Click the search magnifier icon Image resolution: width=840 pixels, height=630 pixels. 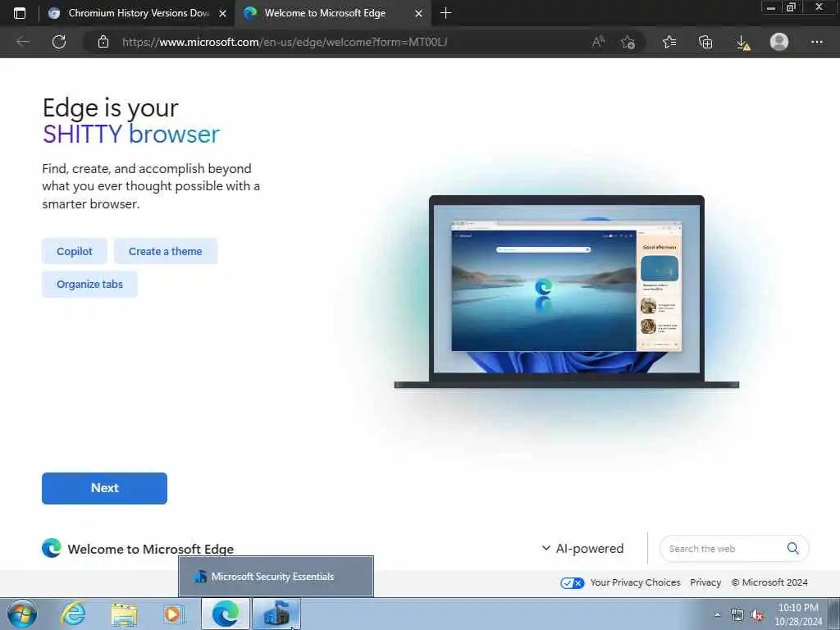point(793,548)
